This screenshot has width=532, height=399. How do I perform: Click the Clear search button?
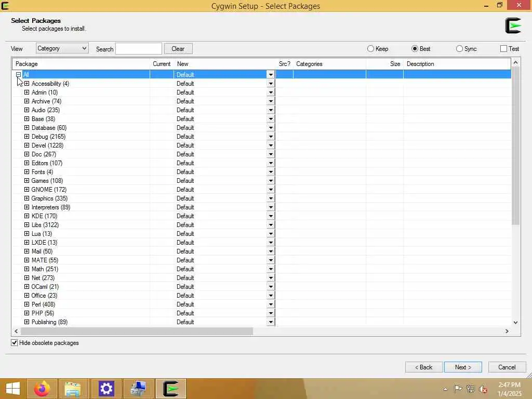pos(178,48)
